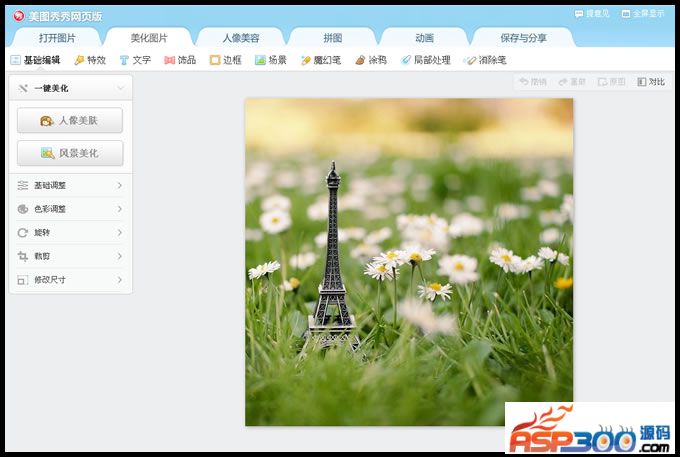This screenshot has height=457, width=680.
Task: Collapse the 一键美化 panel header
Action: 71,88
